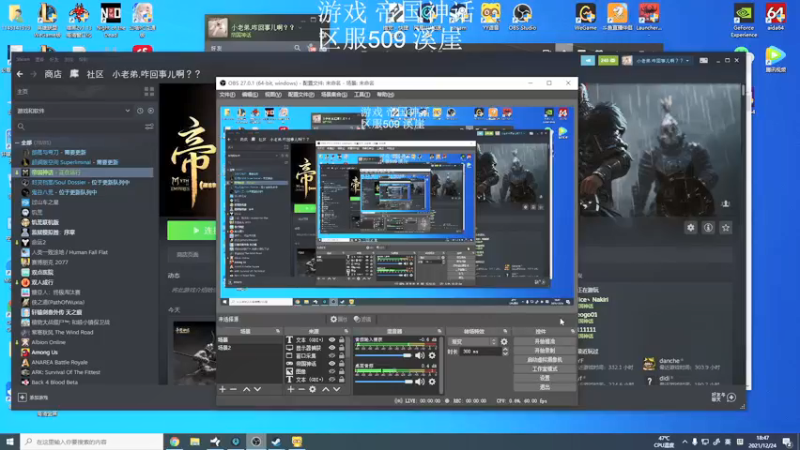Move the selected scene down in OBS
Screen dimensions: 800x450
pos(258,389)
